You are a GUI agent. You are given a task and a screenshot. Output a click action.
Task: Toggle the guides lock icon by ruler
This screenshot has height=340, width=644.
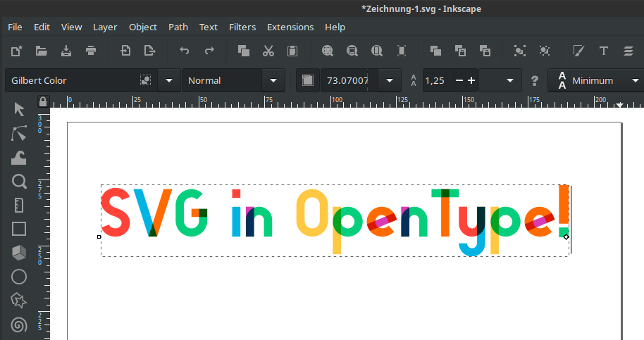(43, 101)
